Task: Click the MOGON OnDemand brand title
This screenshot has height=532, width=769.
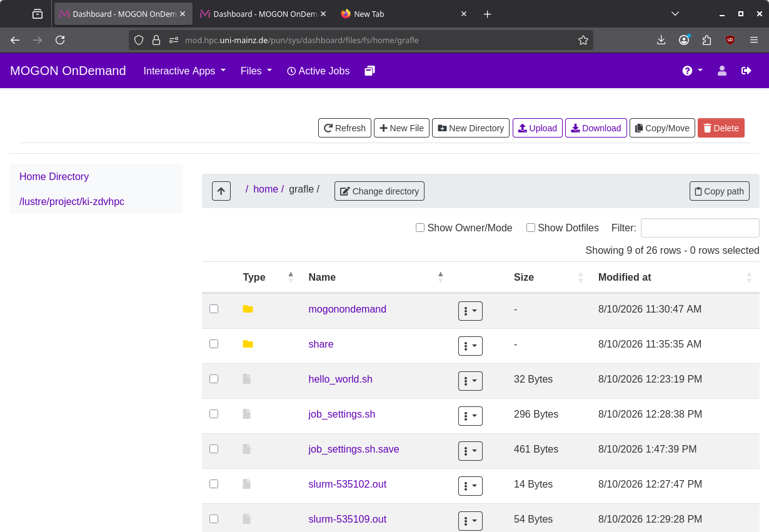Action: [68, 71]
